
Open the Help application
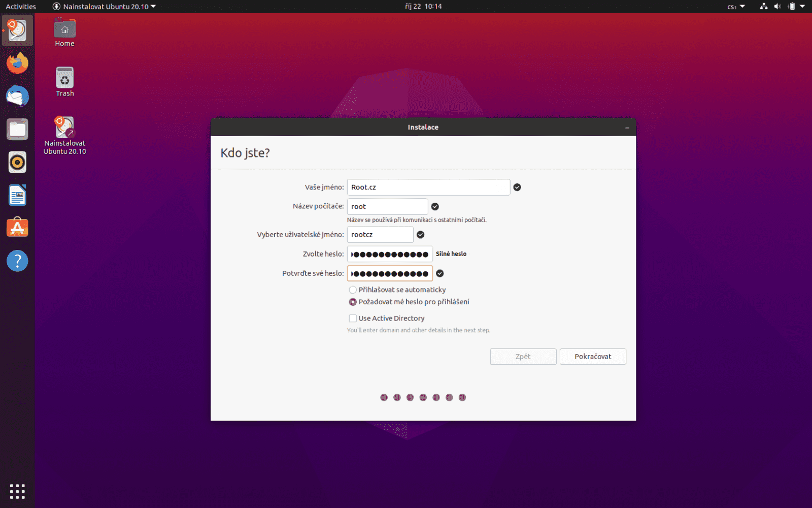(x=17, y=261)
